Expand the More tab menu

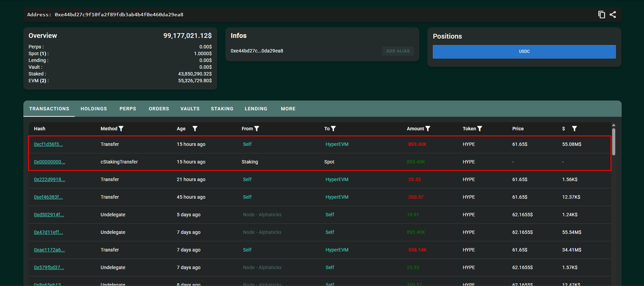tap(288, 109)
